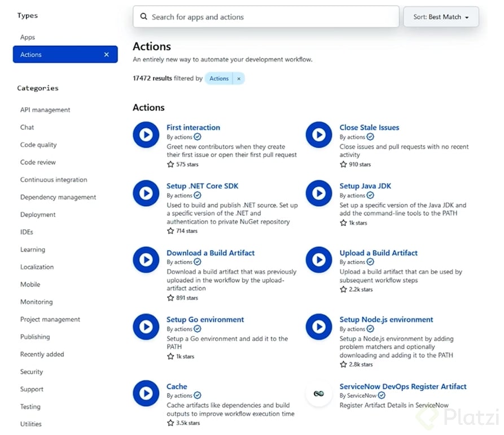
Task: Click the Setup .NET Core SDK play icon
Action: 146,193
